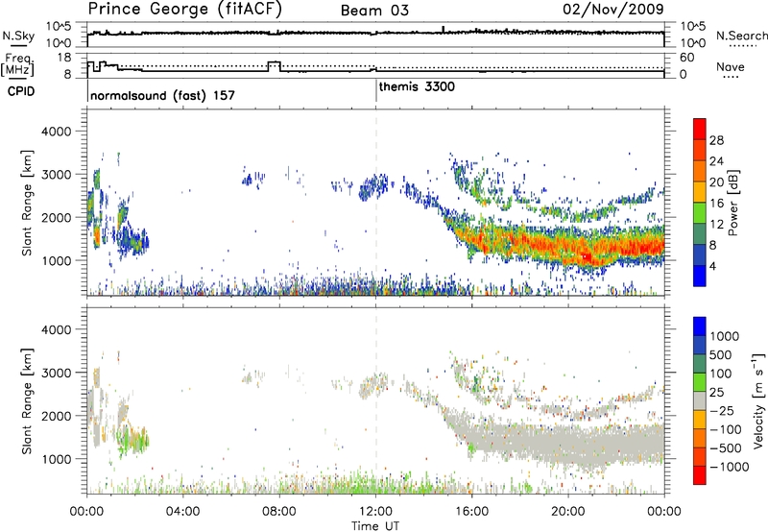Viewport: 768px width, 532px height.
Task: Click the 'Freq. [MHz]' axis label
Action: (x=17, y=64)
